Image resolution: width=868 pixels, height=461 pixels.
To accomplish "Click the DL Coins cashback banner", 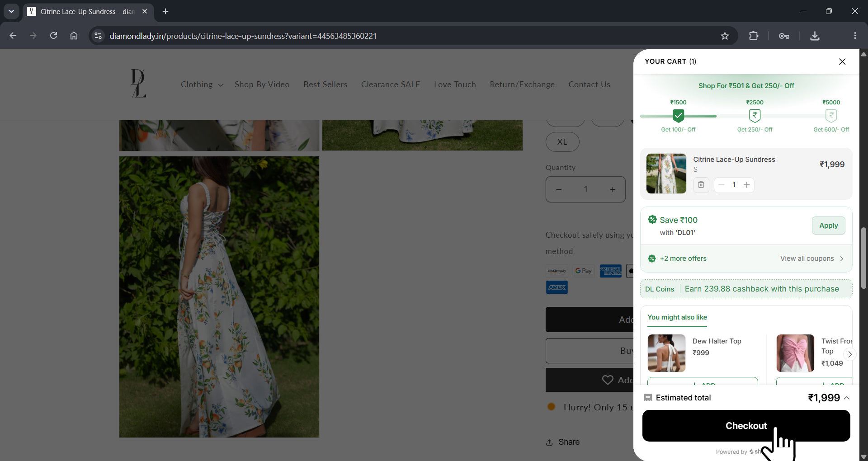I will (x=746, y=289).
